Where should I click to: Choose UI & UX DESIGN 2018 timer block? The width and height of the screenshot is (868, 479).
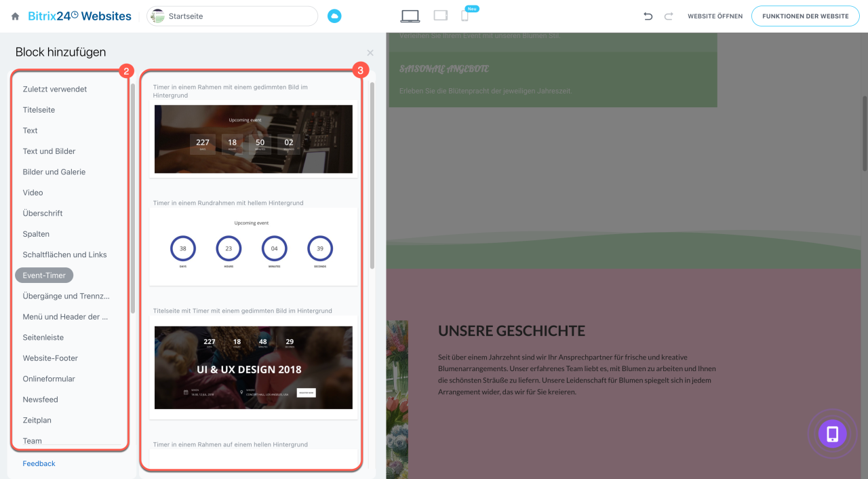(254, 368)
